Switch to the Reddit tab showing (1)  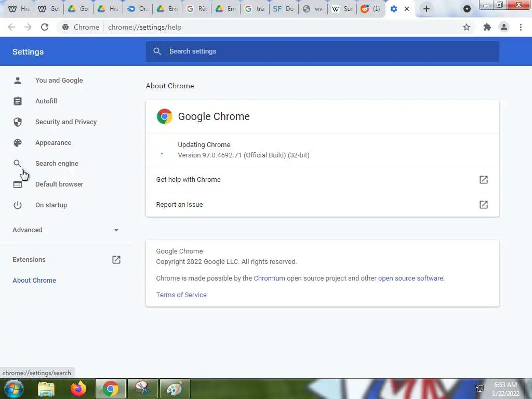click(x=371, y=9)
